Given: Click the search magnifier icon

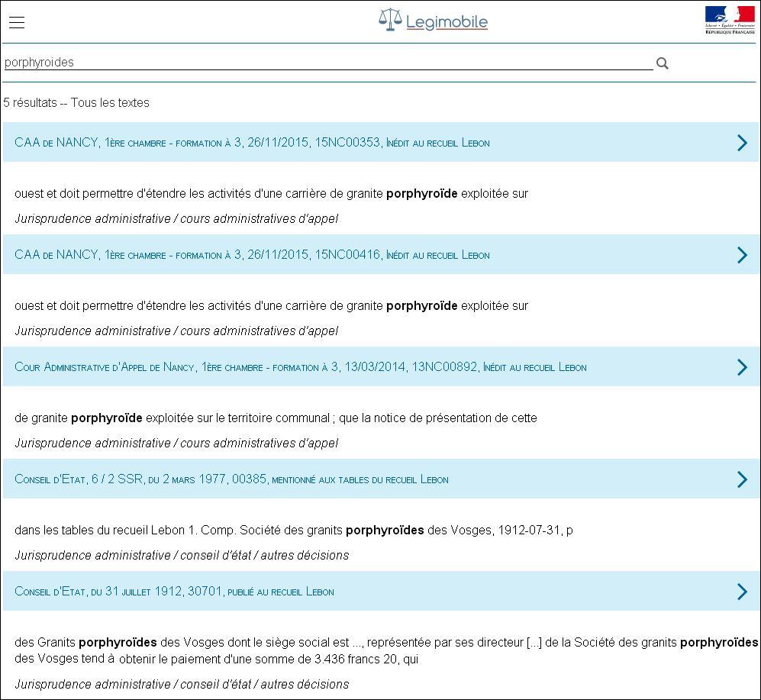Looking at the screenshot, I should coord(663,63).
